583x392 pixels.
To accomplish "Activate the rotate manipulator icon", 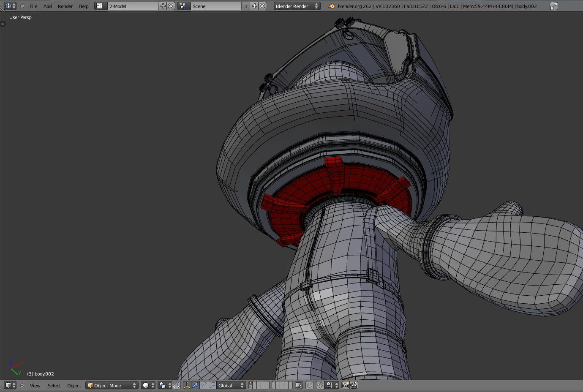I will (203, 385).
